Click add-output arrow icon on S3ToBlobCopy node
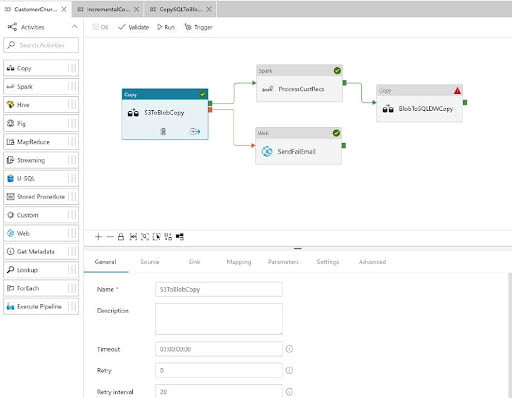The height and width of the screenshot is (398, 512). (x=195, y=131)
